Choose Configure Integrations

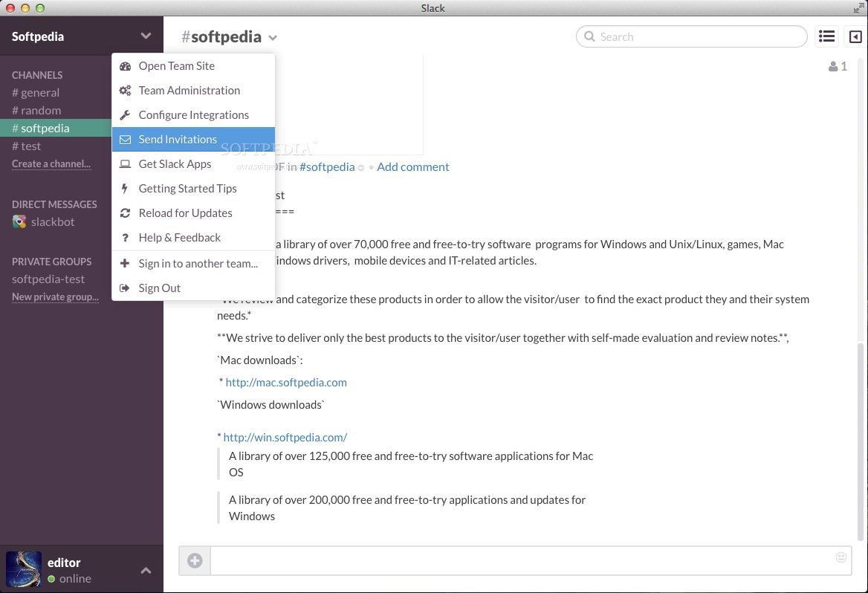pos(193,115)
